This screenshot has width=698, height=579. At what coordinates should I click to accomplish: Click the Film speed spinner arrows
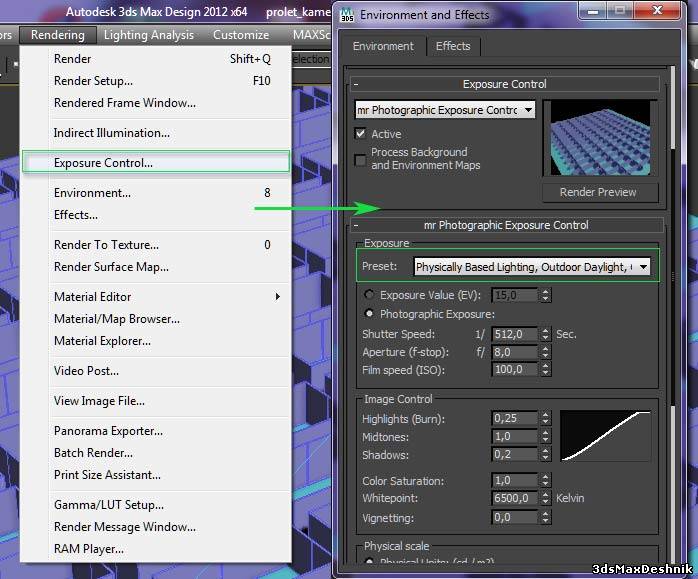(546, 369)
